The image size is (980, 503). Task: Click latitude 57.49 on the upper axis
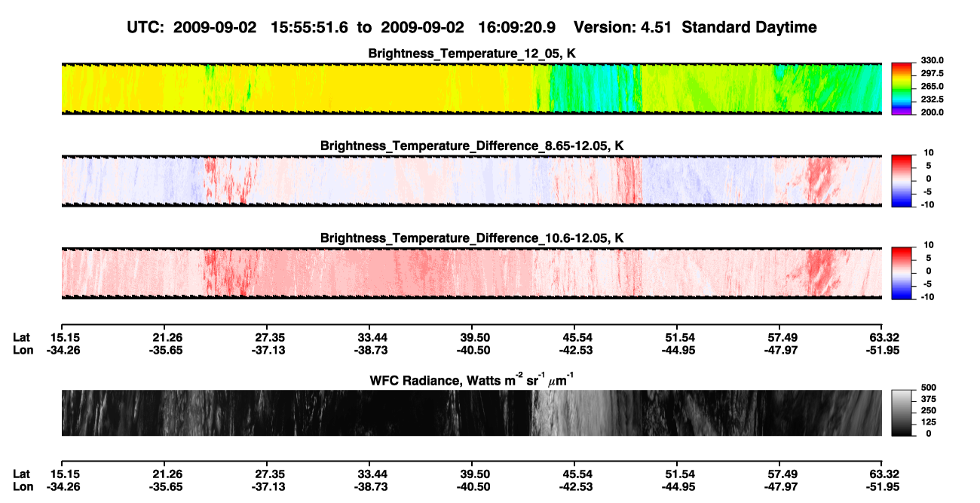click(x=779, y=337)
